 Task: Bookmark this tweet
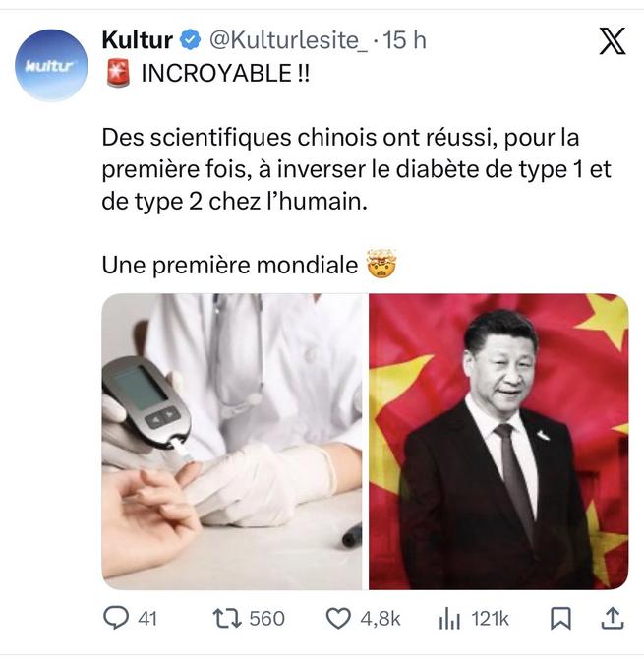[x=560, y=619]
